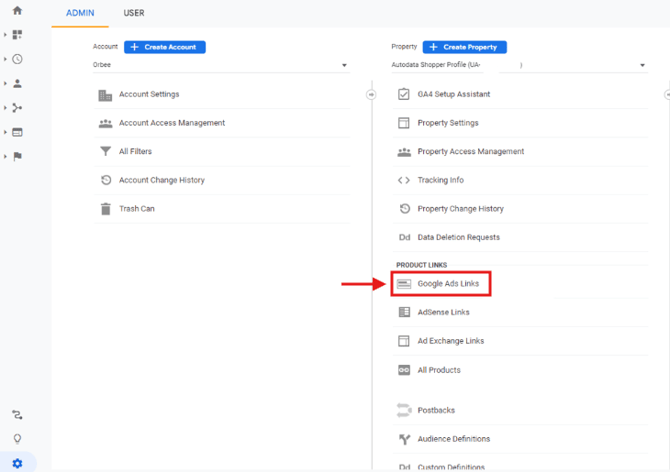Click the Conversions flag icon in sidebar

pos(17,156)
